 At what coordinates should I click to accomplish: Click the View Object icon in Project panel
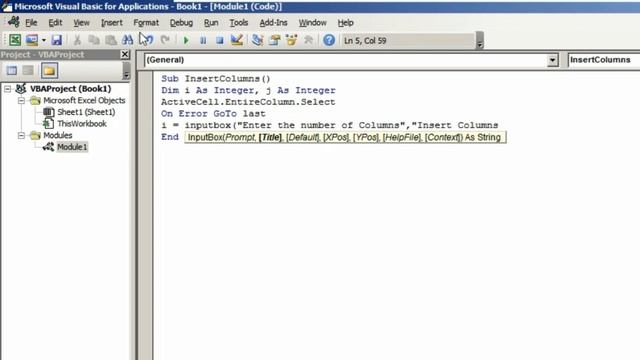[28, 71]
